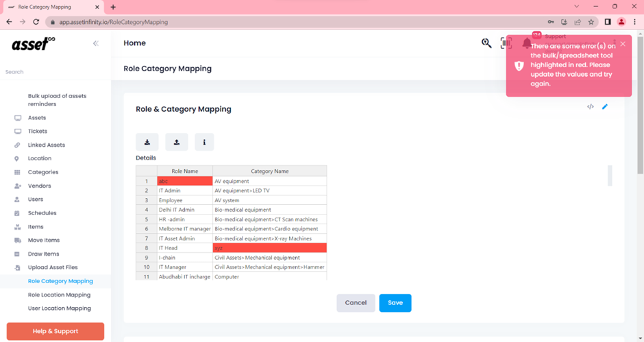Image resolution: width=644 pixels, height=342 pixels.
Task: Click the code view icon
Action: click(x=591, y=107)
